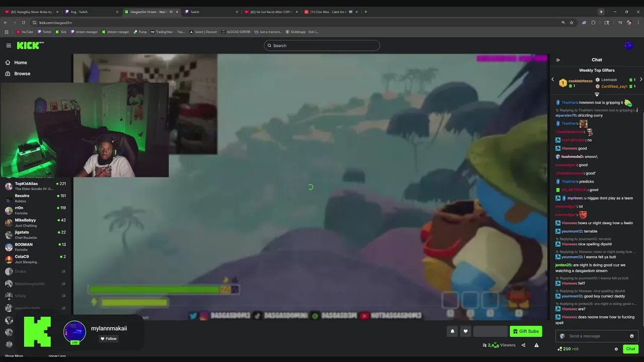Open the hamburger sidebar menu
This screenshot has height=362, width=644.
pos(9,45)
